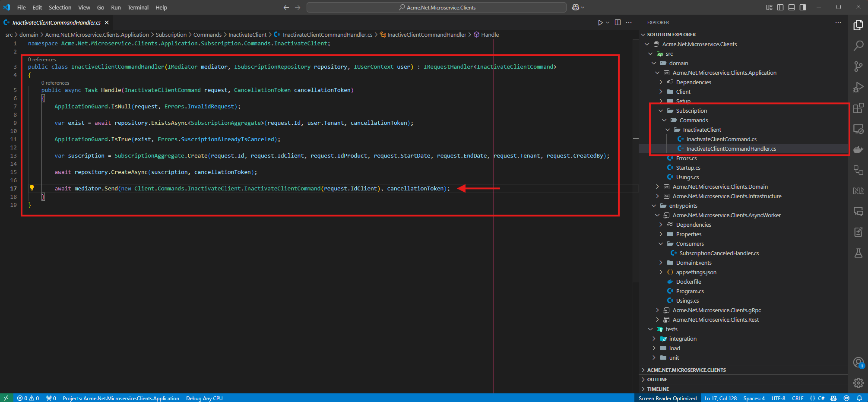Click errors and warnings count in status bar
868x402 pixels.
[x=28, y=398]
